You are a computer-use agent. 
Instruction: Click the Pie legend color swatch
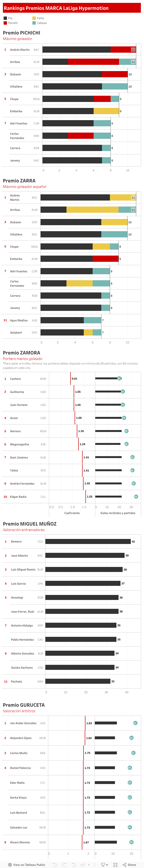click(5, 18)
